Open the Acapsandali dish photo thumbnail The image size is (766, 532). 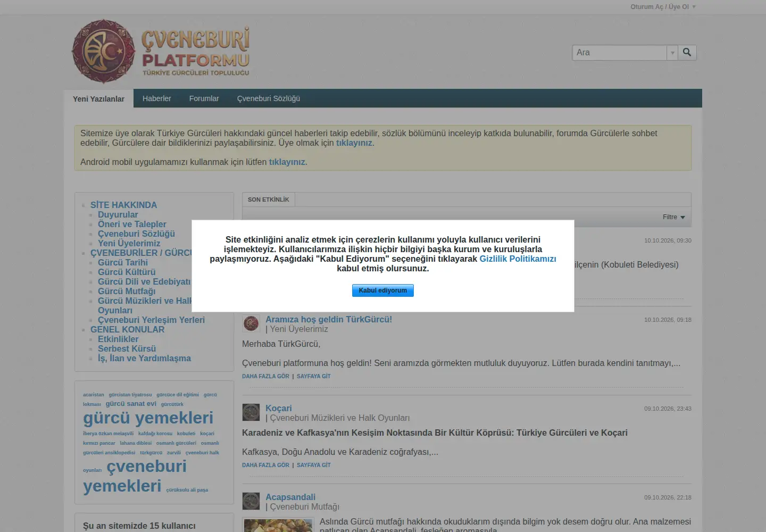point(278,525)
